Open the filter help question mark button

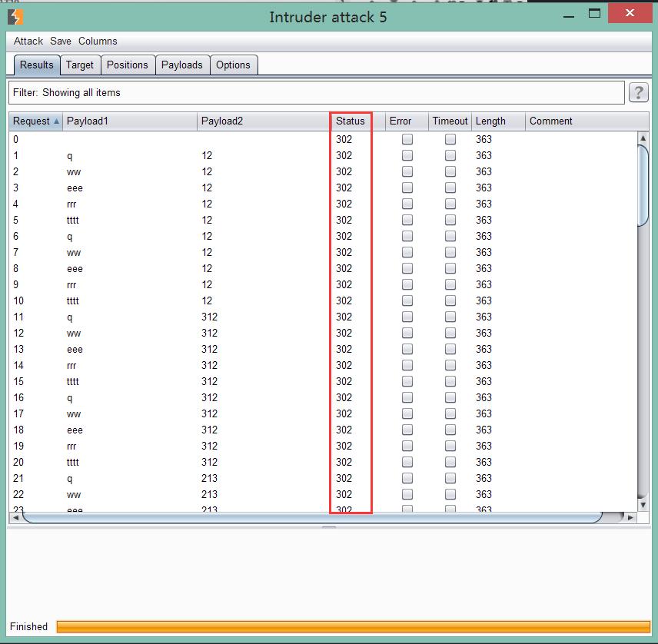click(x=638, y=93)
